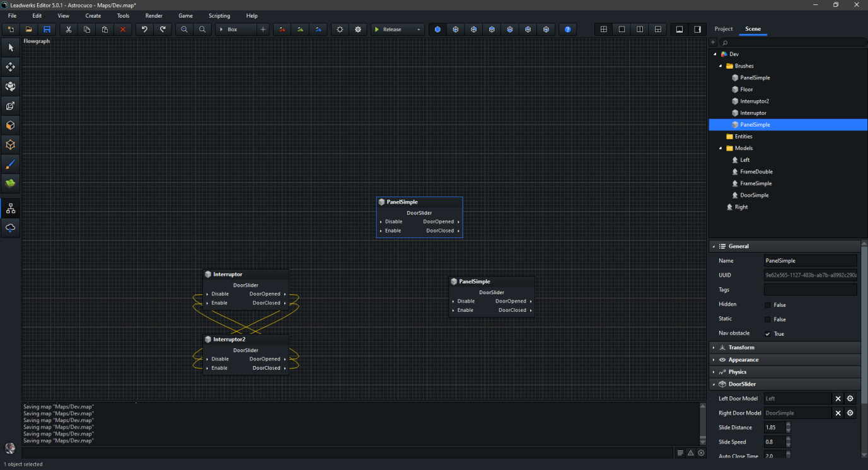Click the cloud download sidebar icon

tap(11, 228)
